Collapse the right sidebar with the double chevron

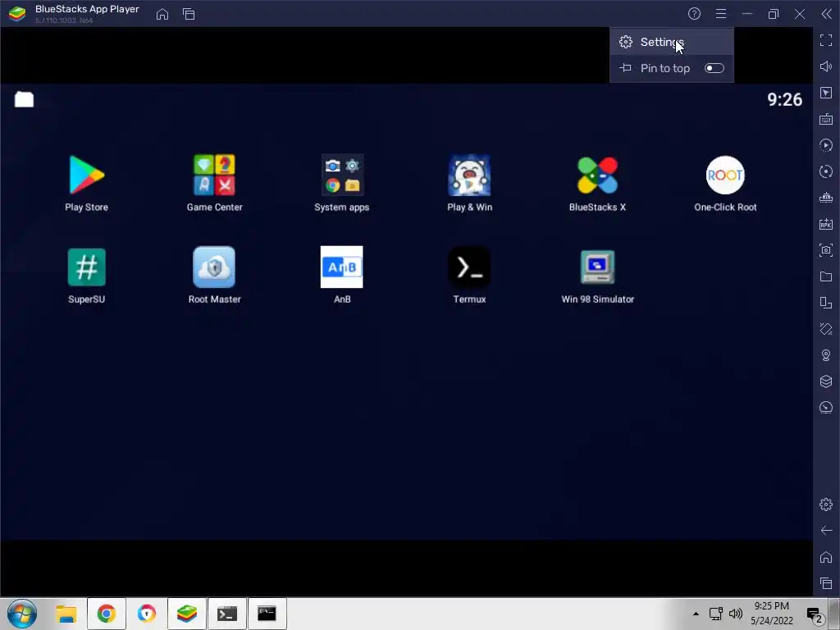point(826,14)
